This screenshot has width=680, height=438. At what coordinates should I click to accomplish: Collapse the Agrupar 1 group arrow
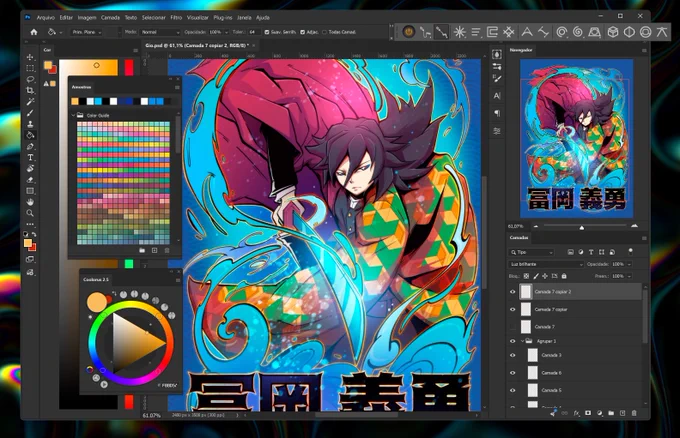coord(522,341)
